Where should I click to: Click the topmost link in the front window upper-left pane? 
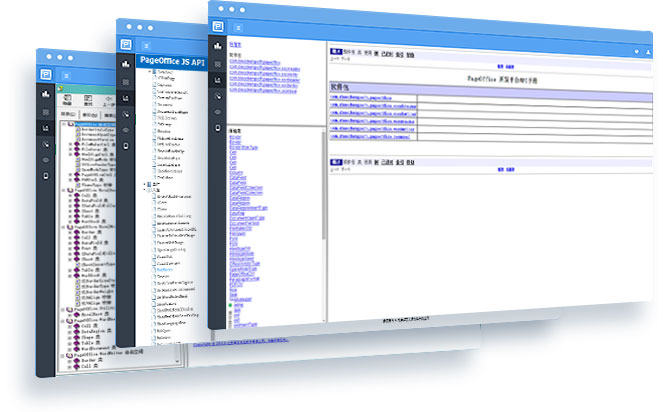point(235,44)
